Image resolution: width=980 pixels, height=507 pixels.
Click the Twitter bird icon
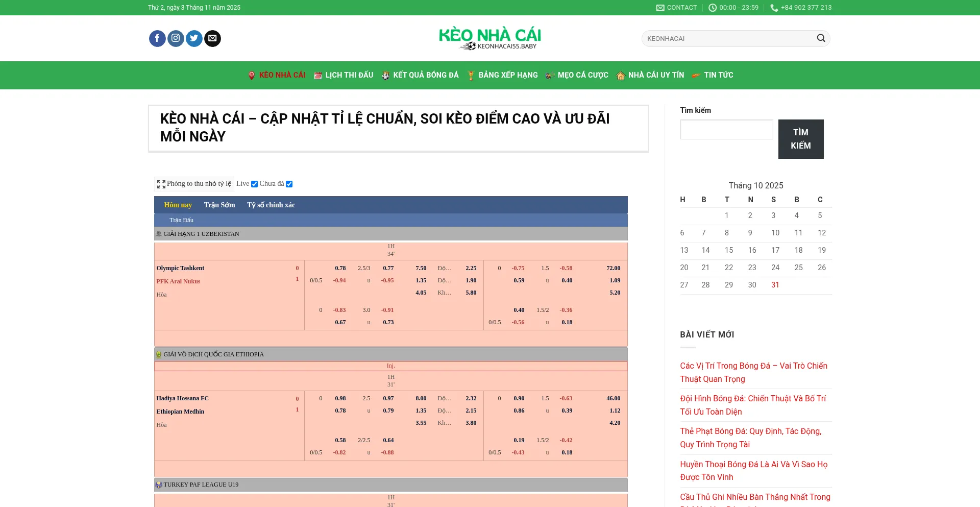click(194, 38)
